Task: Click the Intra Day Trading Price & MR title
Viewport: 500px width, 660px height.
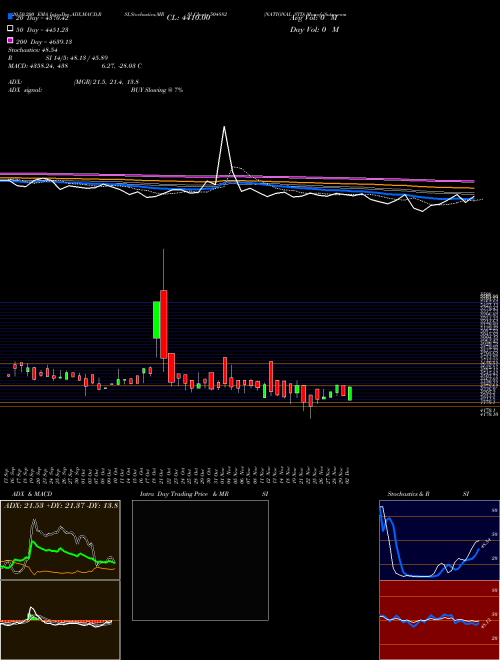Action: (184, 494)
